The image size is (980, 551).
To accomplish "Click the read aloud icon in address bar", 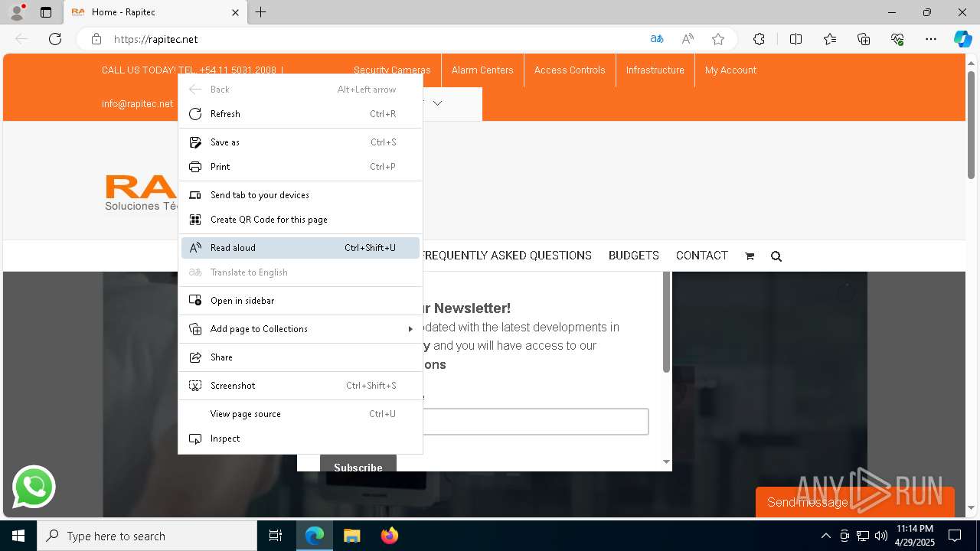I will tap(688, 39).
